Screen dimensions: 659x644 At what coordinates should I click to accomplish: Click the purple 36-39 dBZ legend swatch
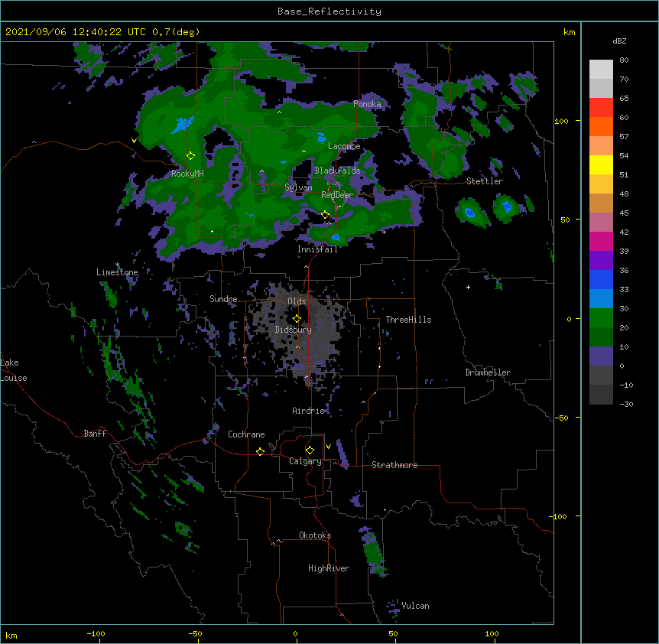tap(601, 261)
